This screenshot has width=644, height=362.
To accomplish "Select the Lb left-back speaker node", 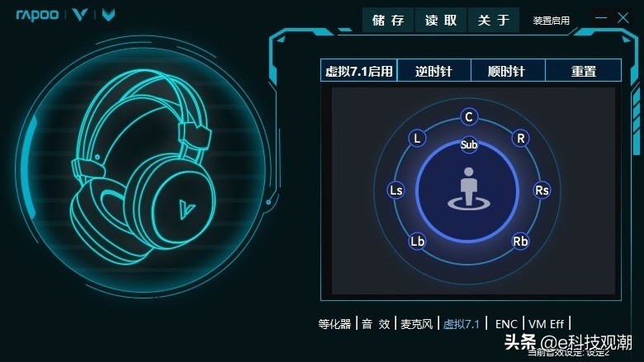I will coord(417,241).
